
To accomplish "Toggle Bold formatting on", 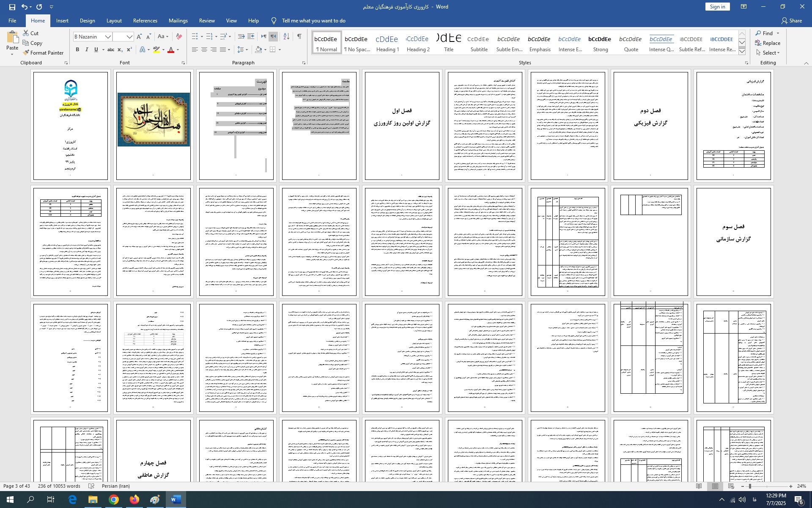I will [77, 50].
